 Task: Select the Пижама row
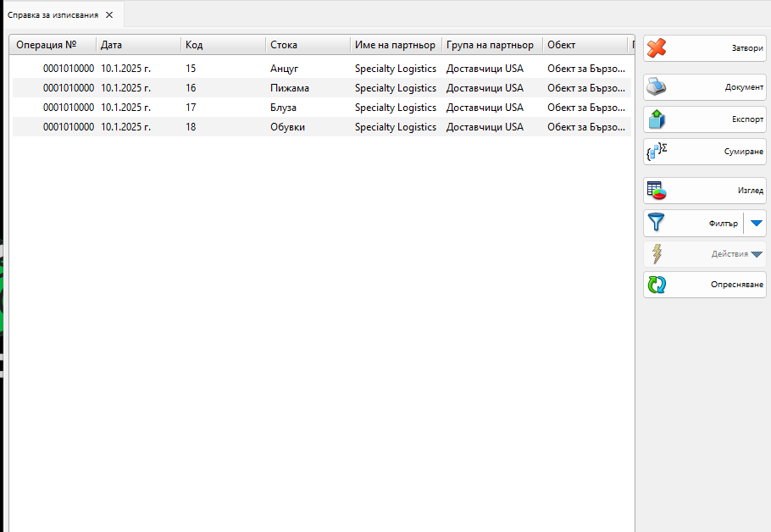290,88
